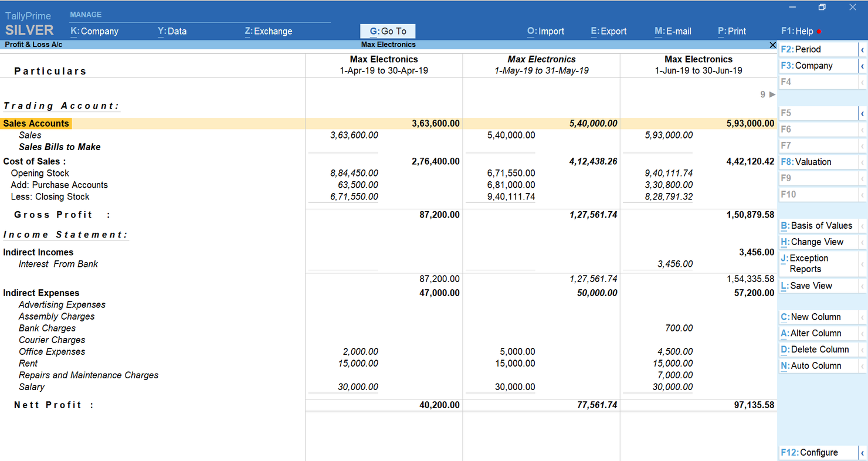Open the Z: Exchange menu
Screen dimensions: 868x461
pyautogui.click(x=269, y=31)
